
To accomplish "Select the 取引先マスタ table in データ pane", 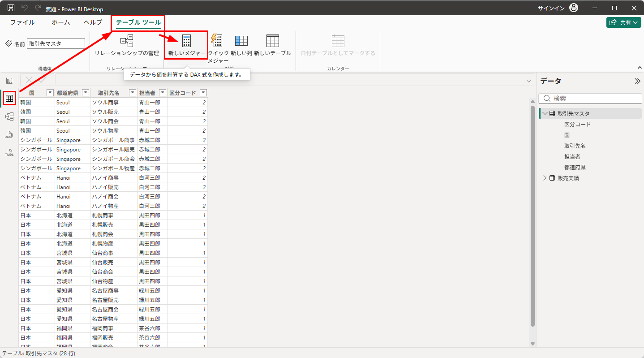I will pyautogui.click(x=574, y=113).
